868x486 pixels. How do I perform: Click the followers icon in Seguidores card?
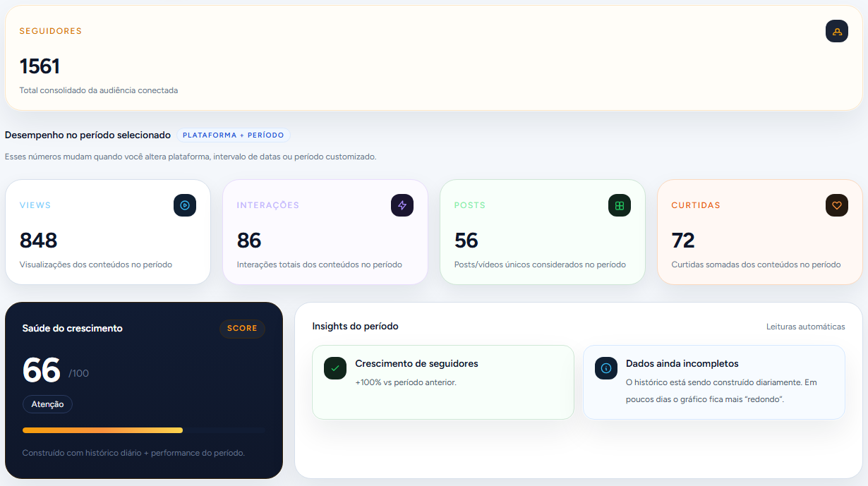tap(837, 31)
